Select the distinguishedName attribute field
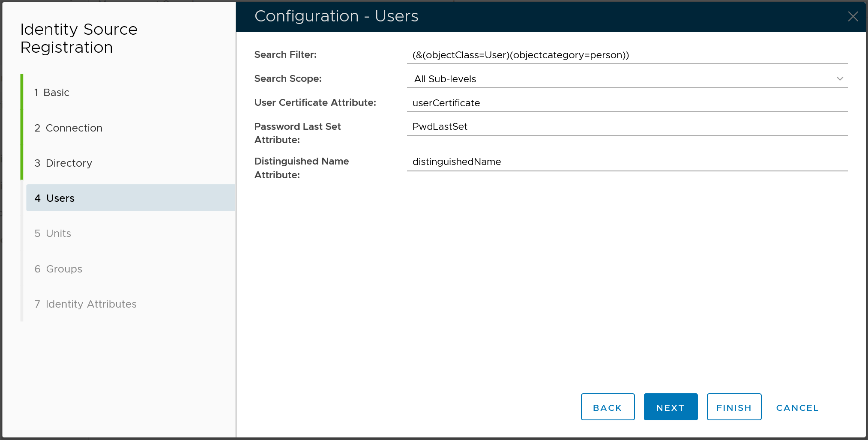The image size is (868, 440). click(626, 162)
